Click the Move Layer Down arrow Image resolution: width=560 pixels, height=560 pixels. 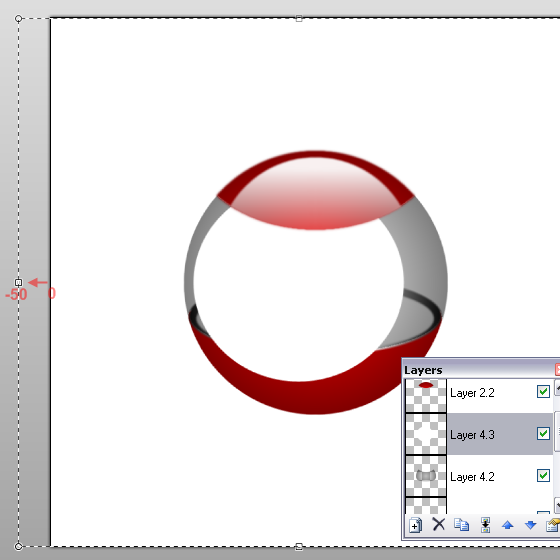(x=531, y=525)
